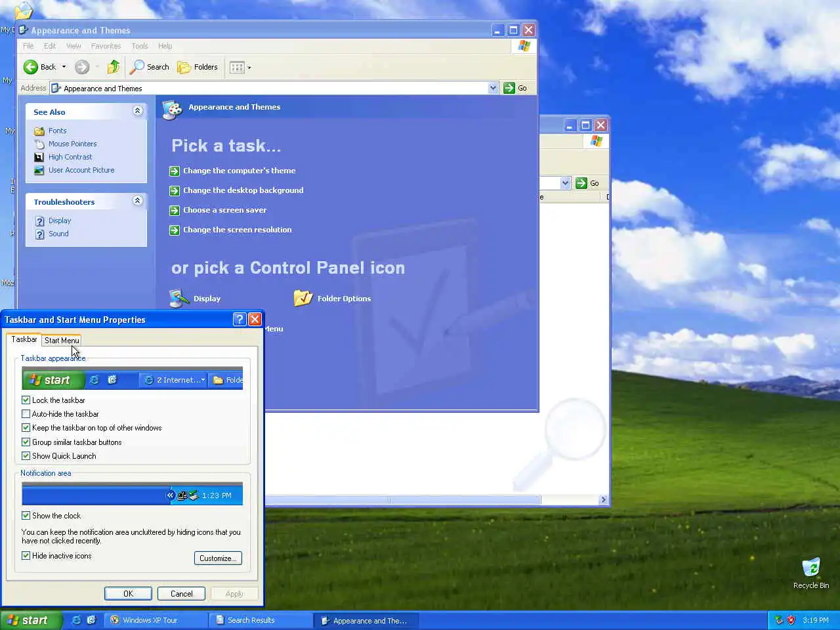Uncheck Lock the taskbar

coord(26,400)
